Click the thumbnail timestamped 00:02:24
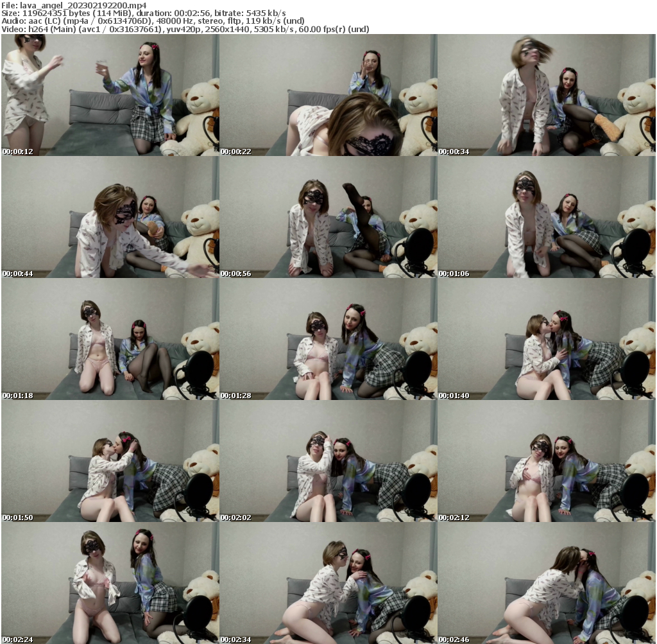Screen dimensions: 657x644 coord(110,583)
